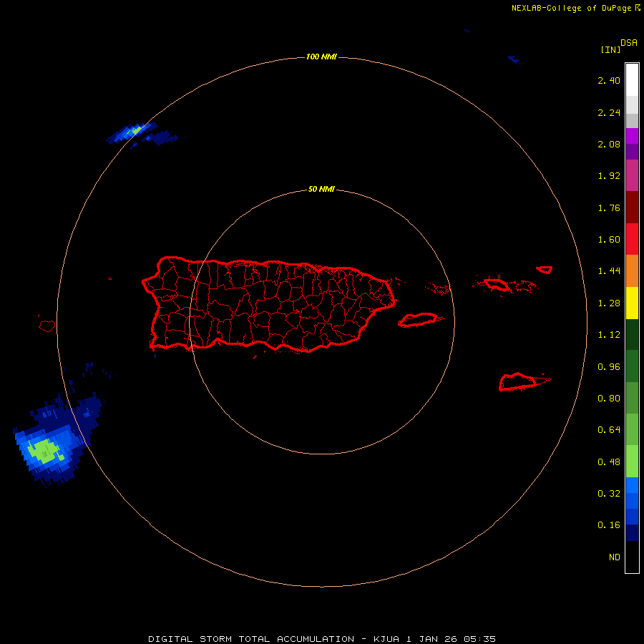644x644 pixels.
Task: Pick the orange swatch in the color scale
Action: click(632, 271)
